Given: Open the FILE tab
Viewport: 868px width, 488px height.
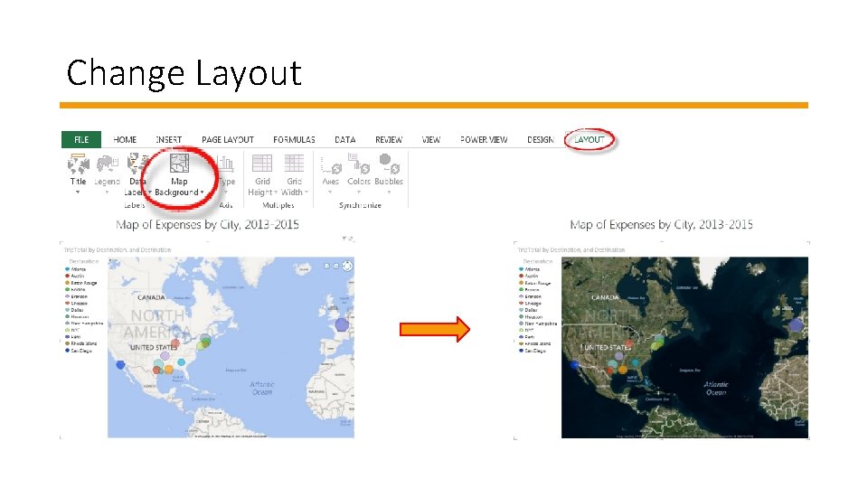Looking at the screenshot, I should click(81, 139).
